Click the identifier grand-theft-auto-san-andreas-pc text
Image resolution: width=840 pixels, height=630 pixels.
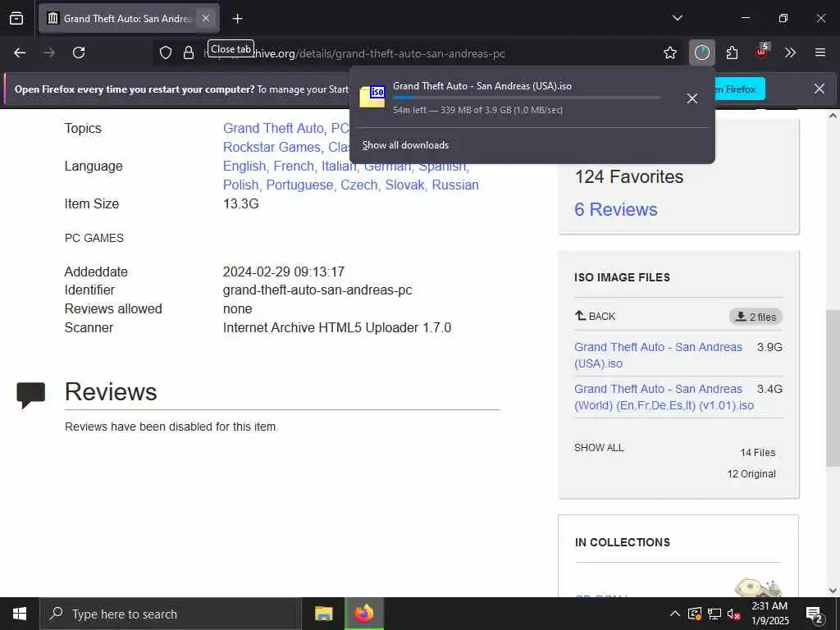317,290
